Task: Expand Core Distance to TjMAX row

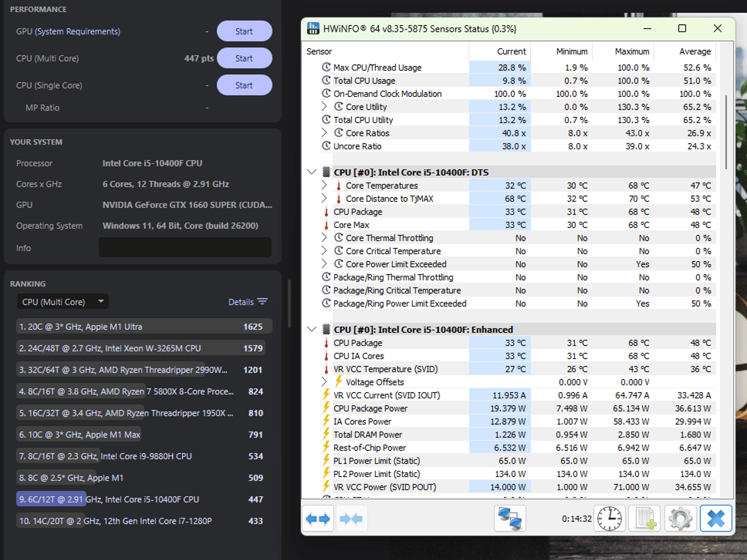Action: pyautogui.click(x=324, y=198)
